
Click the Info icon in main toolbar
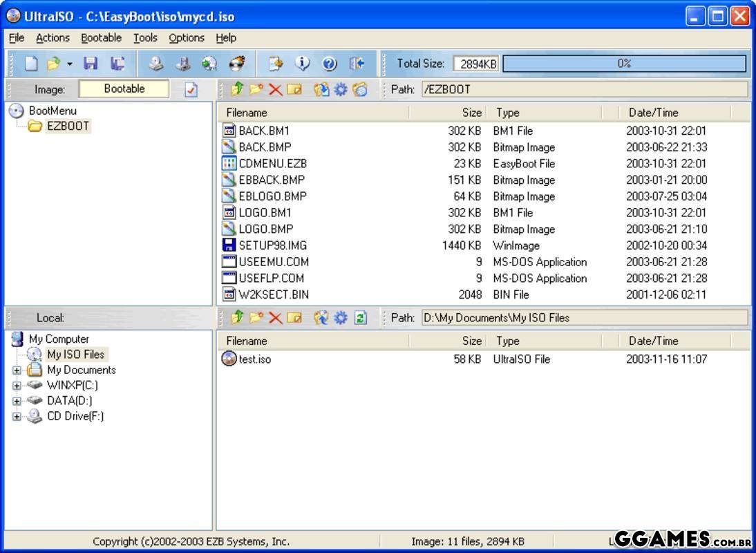point(303,64)
